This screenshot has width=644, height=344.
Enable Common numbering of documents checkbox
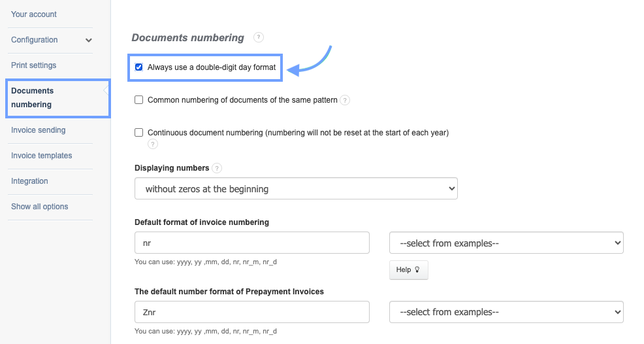click(x=138, y=100)
